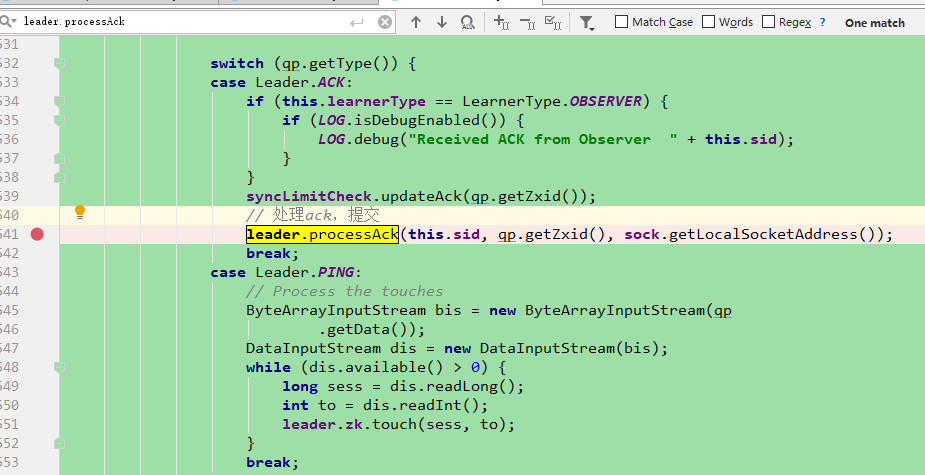
Task: Go to next occurrence with down arrow
Action: 442,22
